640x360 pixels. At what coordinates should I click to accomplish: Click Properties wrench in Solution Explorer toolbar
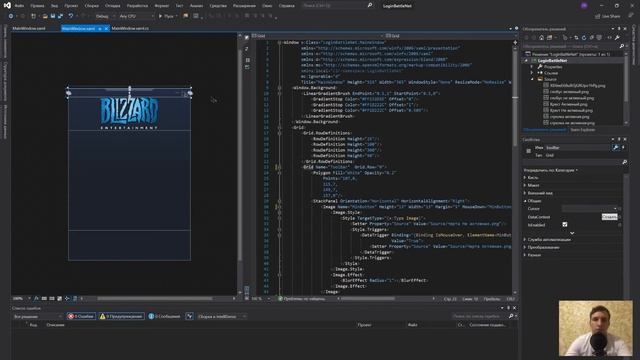617,38
